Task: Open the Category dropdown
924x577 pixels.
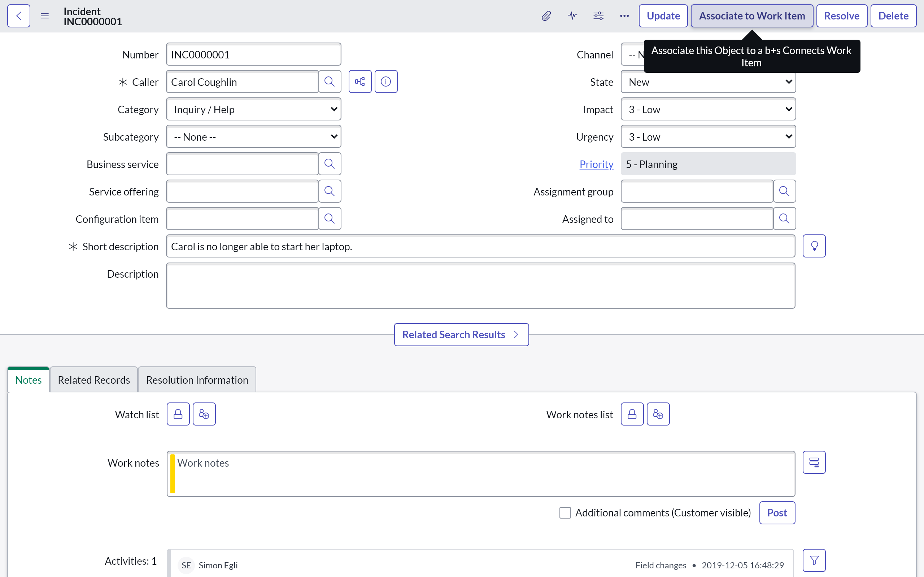Action: click(253, 110)
